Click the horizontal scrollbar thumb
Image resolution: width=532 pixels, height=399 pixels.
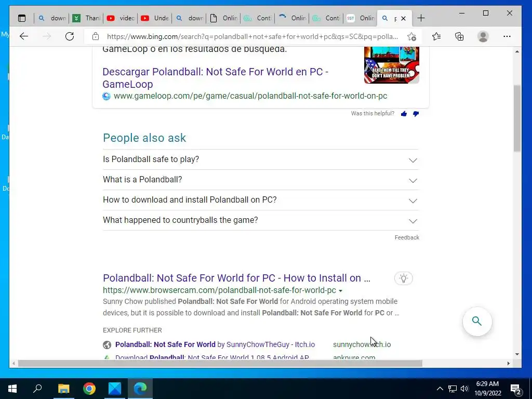pos(220,363)
